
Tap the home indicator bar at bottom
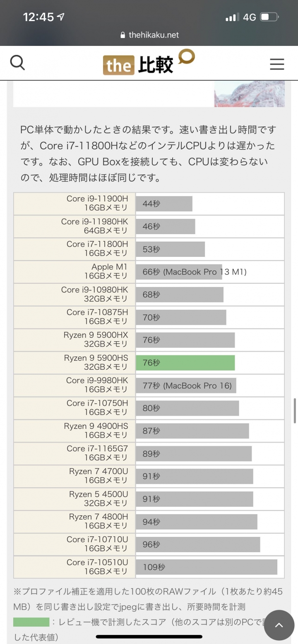[149, 637]
